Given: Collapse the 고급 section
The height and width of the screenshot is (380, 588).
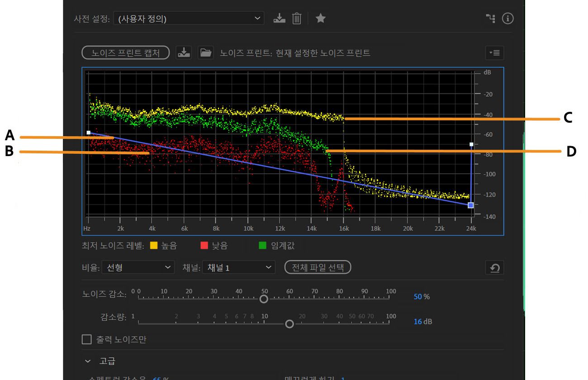Looking at the screenshot, I should tap(88, 361).
